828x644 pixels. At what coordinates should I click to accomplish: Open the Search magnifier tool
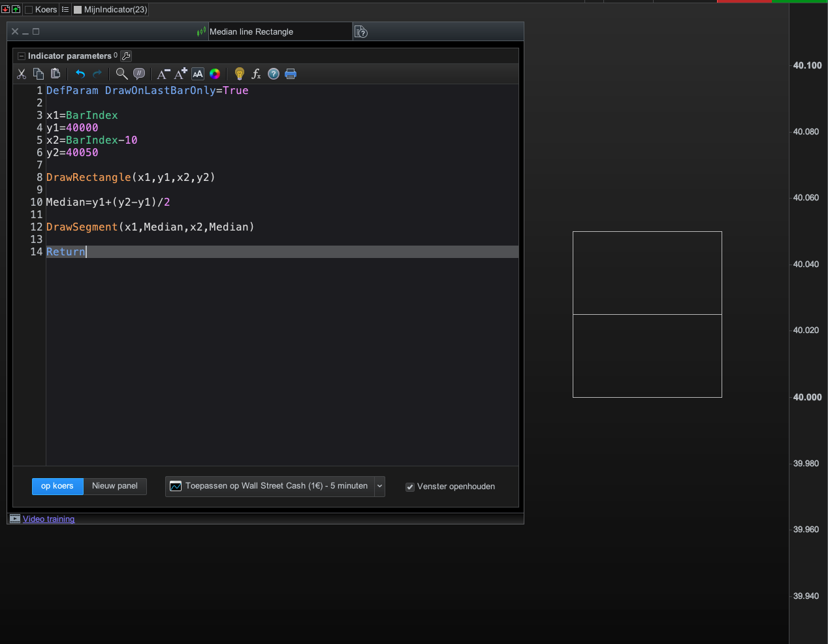(121, 74)
